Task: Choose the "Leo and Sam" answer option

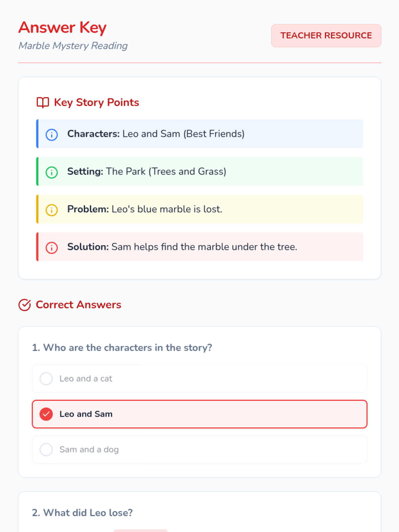Action: coord(199,414)
